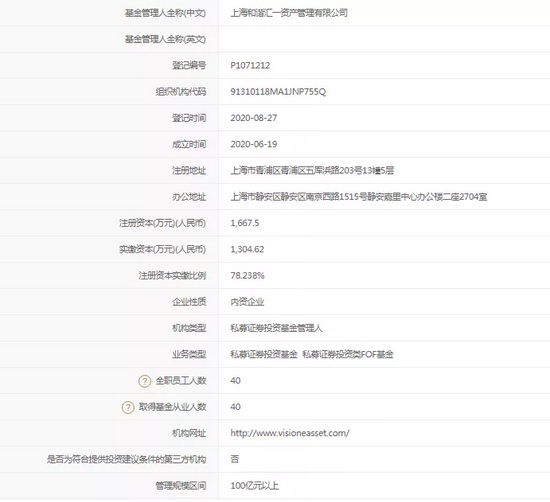Click the 取得基金从业人数 label text
550x502 pixels.
click(x=172, y=407)
